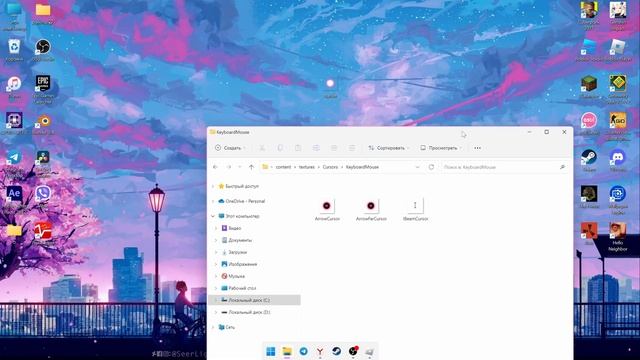Select Музыка in the navigation pane
This screenshot has width=640, height=360.
click(233, 276)
